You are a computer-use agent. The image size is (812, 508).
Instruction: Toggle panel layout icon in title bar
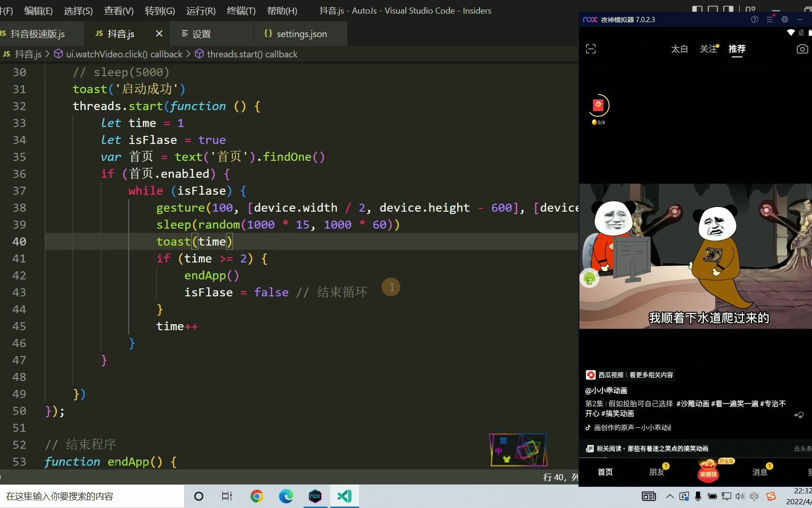[713, 9]
